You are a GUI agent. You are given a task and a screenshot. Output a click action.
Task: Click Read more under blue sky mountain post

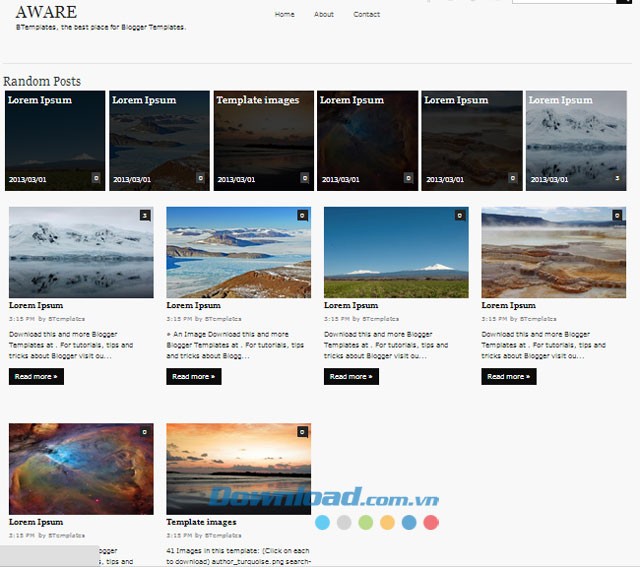pyautogui.click(x=351, y=377)
